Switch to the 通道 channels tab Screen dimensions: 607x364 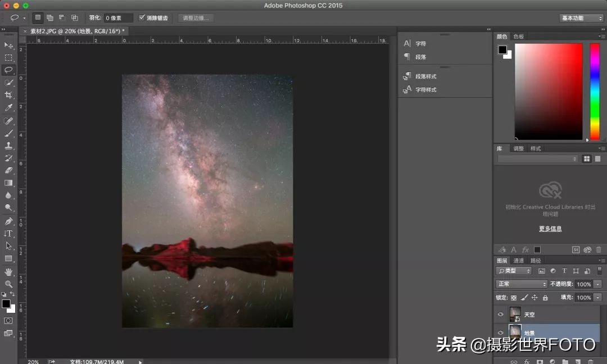tap(519, 260)
